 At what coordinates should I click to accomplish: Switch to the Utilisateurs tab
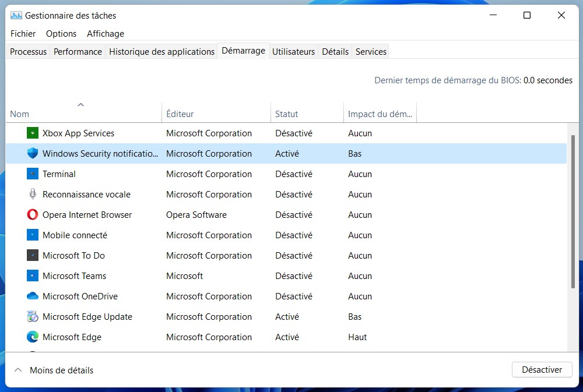click(x=293, y=52)
